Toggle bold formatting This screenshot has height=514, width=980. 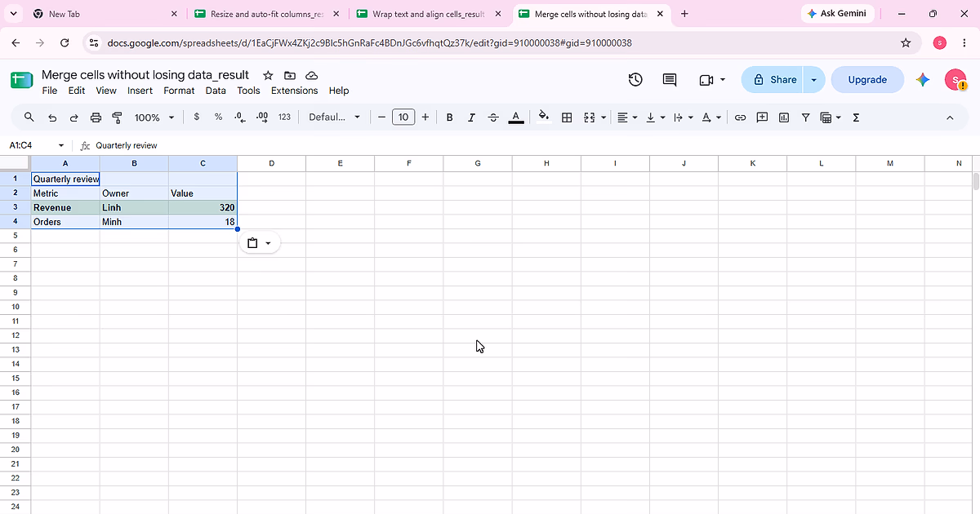449,117
